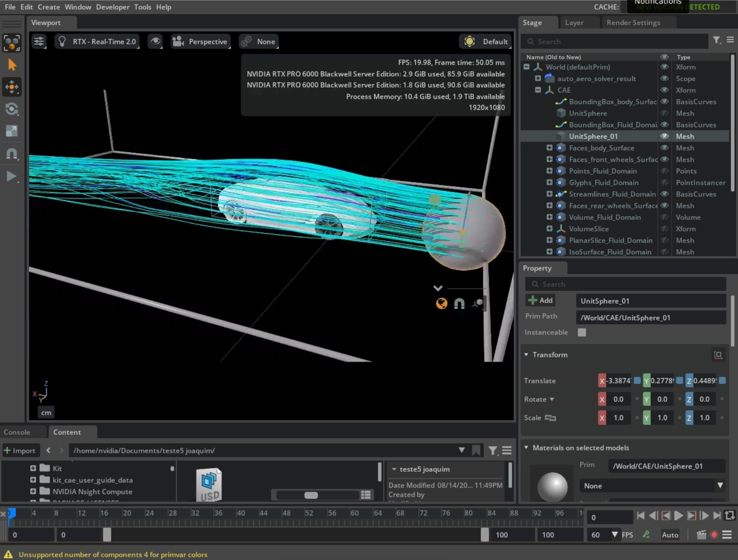Viewport: 738px width, 560px height.
Task: Collapse Materials on selected models section
Action: pyautogui.click(x=526, y=448)
